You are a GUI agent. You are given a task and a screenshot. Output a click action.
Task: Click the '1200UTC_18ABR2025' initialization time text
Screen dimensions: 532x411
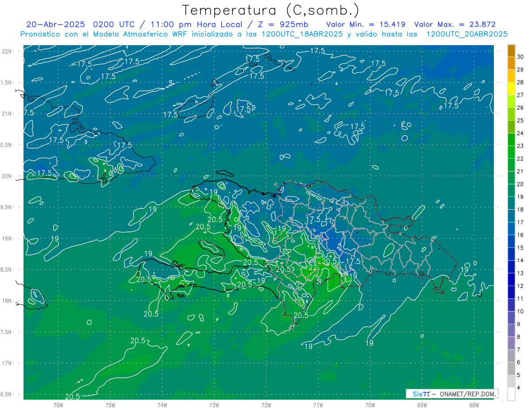pyautogui.click(x=302, y=34)
